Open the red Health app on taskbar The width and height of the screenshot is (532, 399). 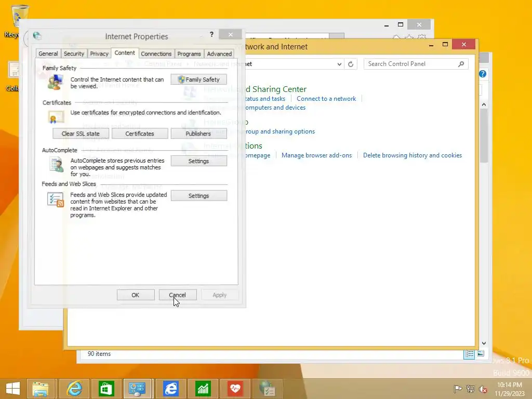click(235, 389)
